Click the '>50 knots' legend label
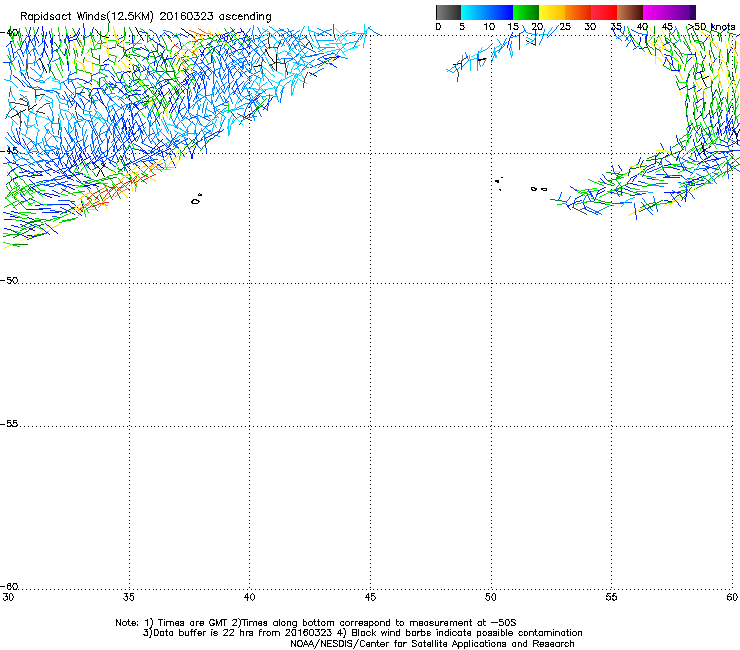The width and height of the screenshot is (740, 650). [711, 27]
